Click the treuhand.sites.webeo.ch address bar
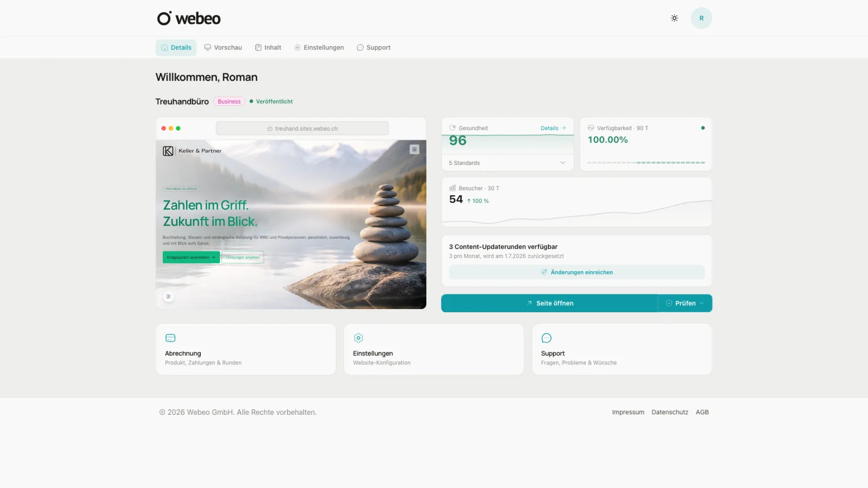The width and height of the screenshot is (868, 488). coord(302,129)
